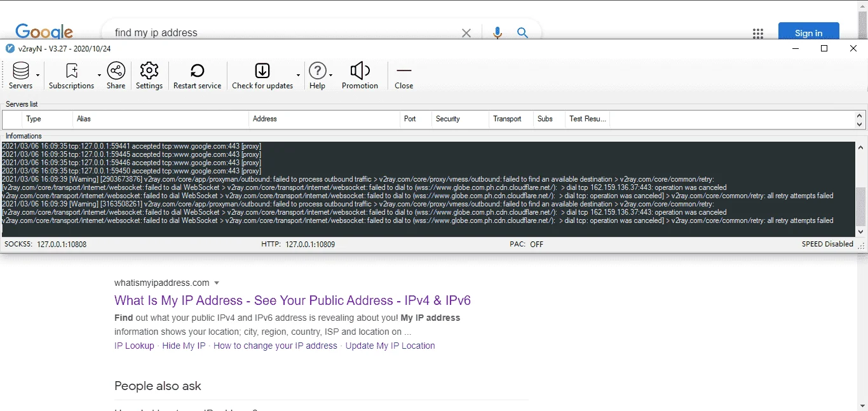Click servers list scroll down arrow
The image size is (868, 411).
coord(860,124)
